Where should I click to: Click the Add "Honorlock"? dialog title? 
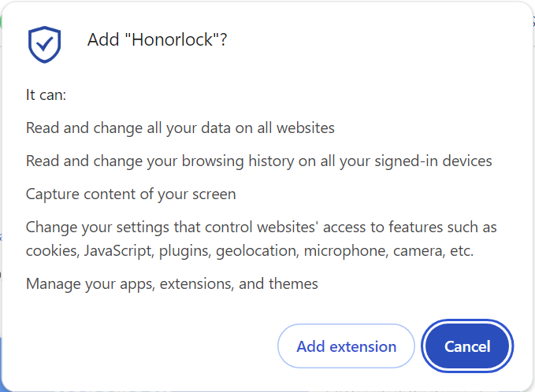(x=157, y=40)
